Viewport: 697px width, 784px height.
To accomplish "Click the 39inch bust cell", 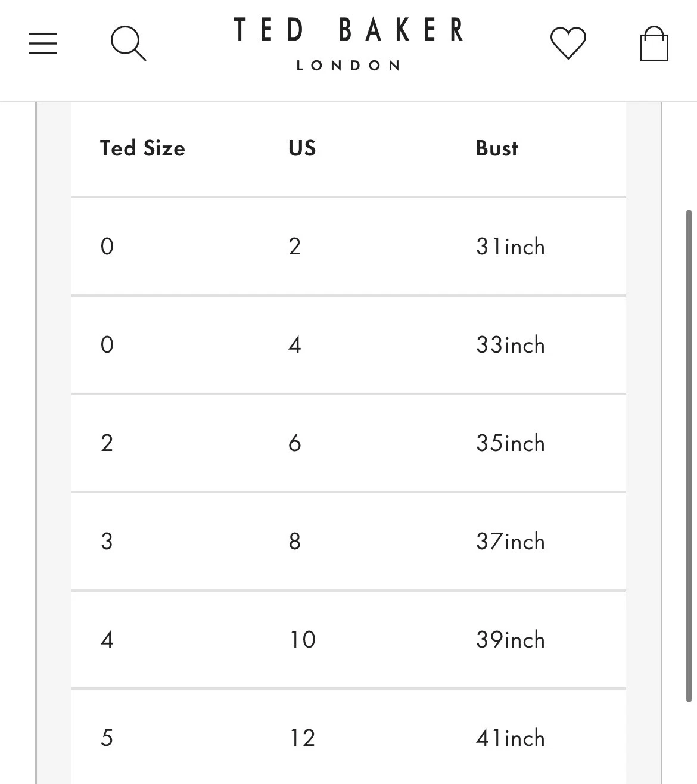I will coord(510,640).
